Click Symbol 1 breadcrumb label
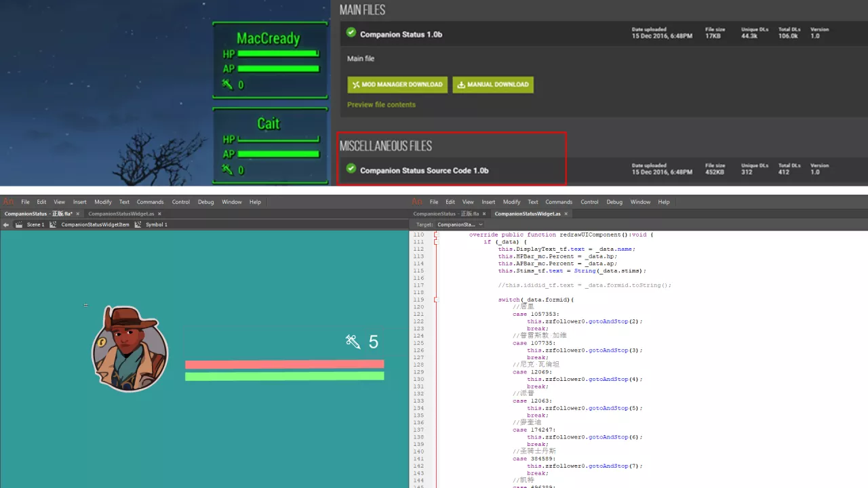Viewport: 868px width, 488px height. tap(157, 224)
